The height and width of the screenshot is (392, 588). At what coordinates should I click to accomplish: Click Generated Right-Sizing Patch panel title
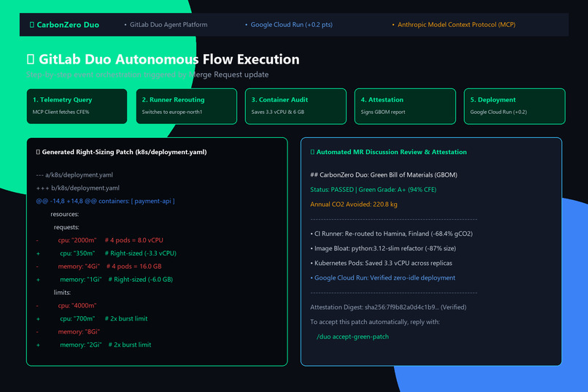click(121, 152)
